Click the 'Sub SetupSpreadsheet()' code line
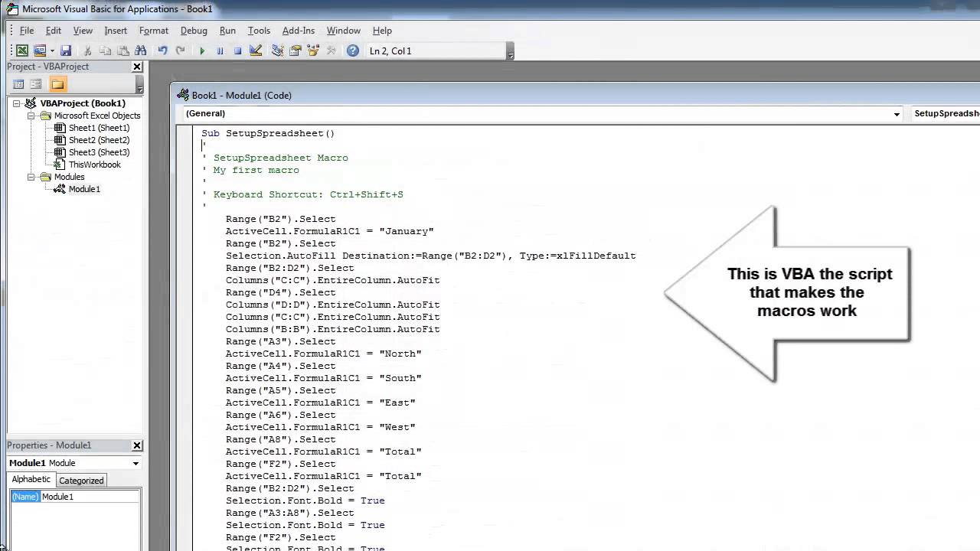Viewport: 980px width, 551px height. [x=268, y=133]
